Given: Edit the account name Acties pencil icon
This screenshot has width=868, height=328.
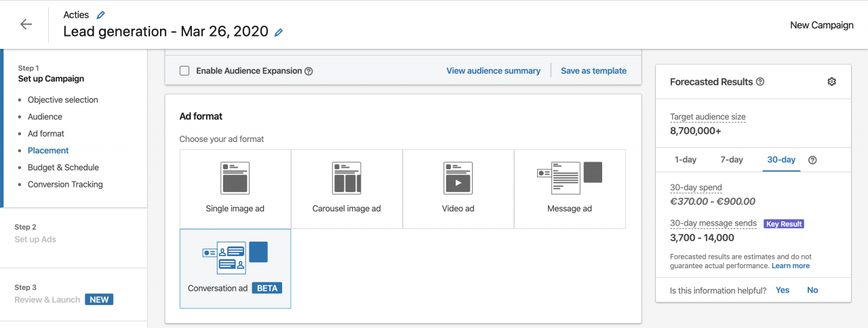Looking at the screenshot, I should click(x=101, y=15).
